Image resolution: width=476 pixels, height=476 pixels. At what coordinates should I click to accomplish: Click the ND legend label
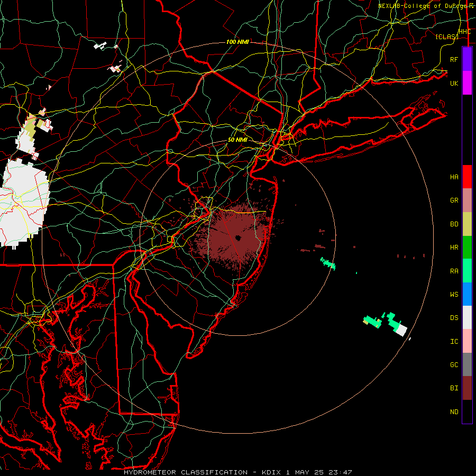pos(454,412)
